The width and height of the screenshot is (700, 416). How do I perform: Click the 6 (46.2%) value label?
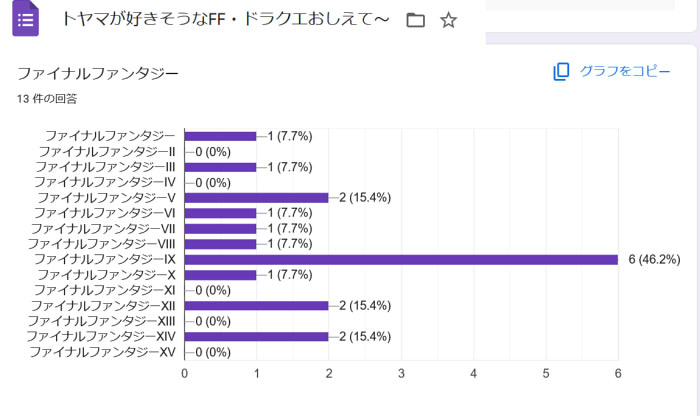(654, 259)
